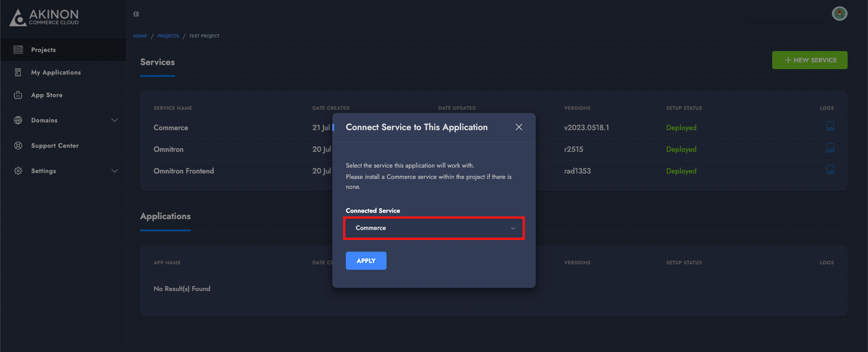This screenshot has width=868, height=352.
Task: Close the Connect Service dialog
Action: (519, 127)
